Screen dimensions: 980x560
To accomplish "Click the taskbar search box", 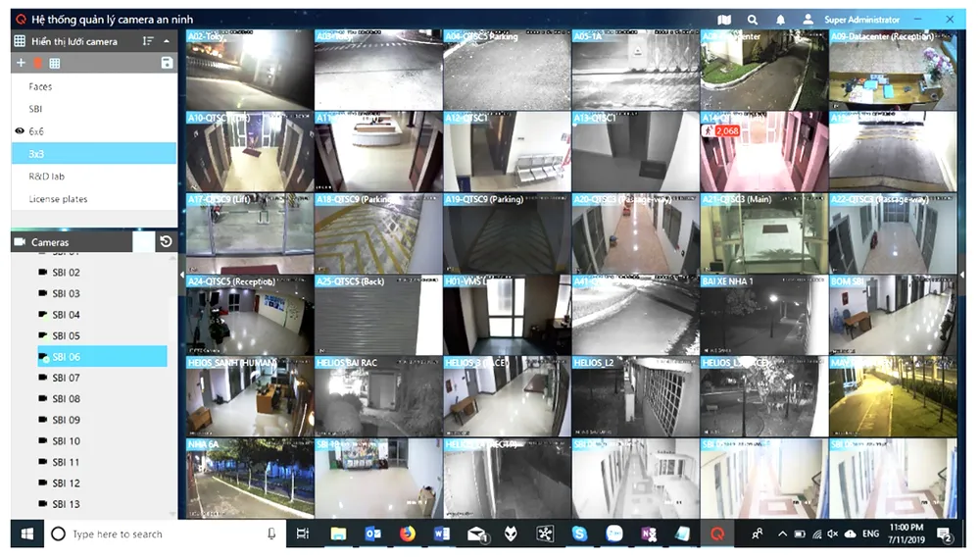I will click(x=166, y=534).
